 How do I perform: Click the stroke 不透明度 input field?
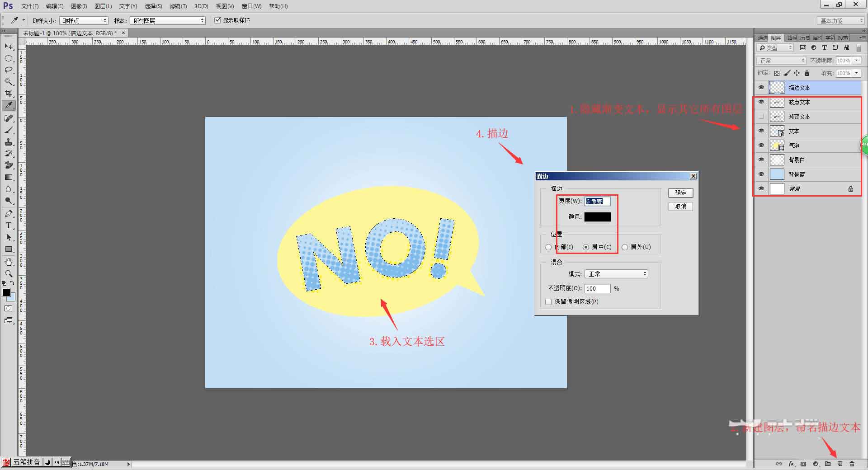click(x=598, y=288)
